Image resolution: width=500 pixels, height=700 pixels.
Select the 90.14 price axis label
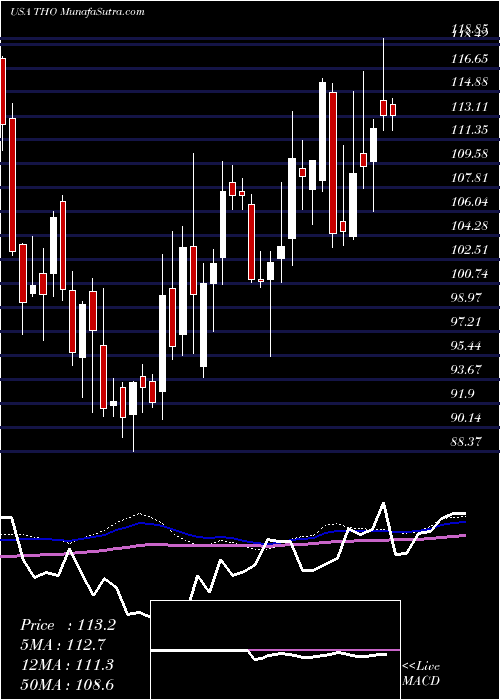tap(467, 418)
